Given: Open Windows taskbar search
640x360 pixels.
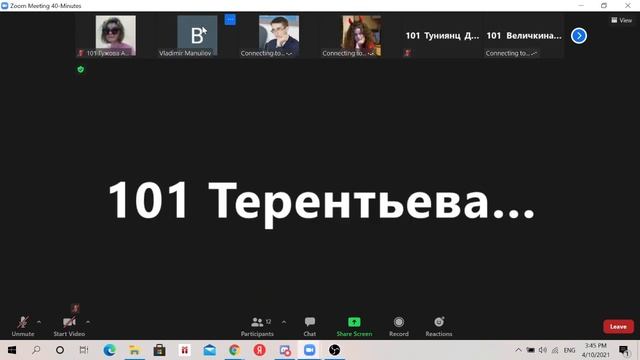Looking at the screenshot, I should [36, 350].
